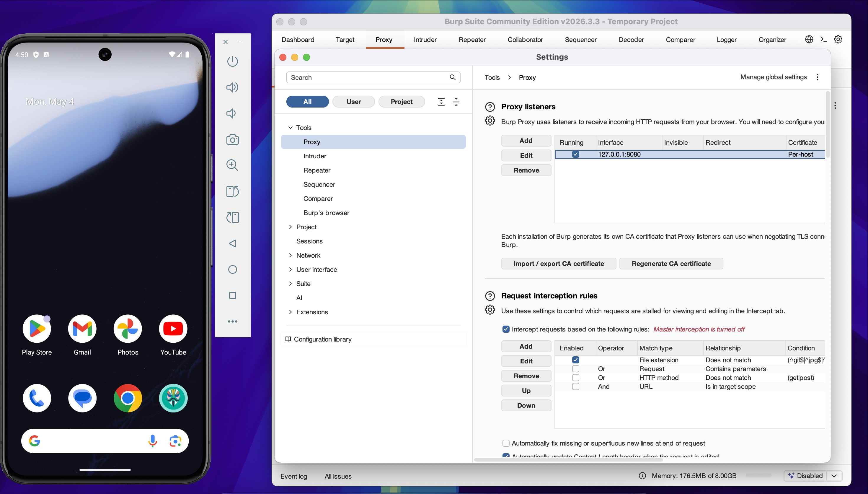Viewport: 868px width, 494px height.
Task: Open emulator extended controls three dots
Action: (233, 321)
